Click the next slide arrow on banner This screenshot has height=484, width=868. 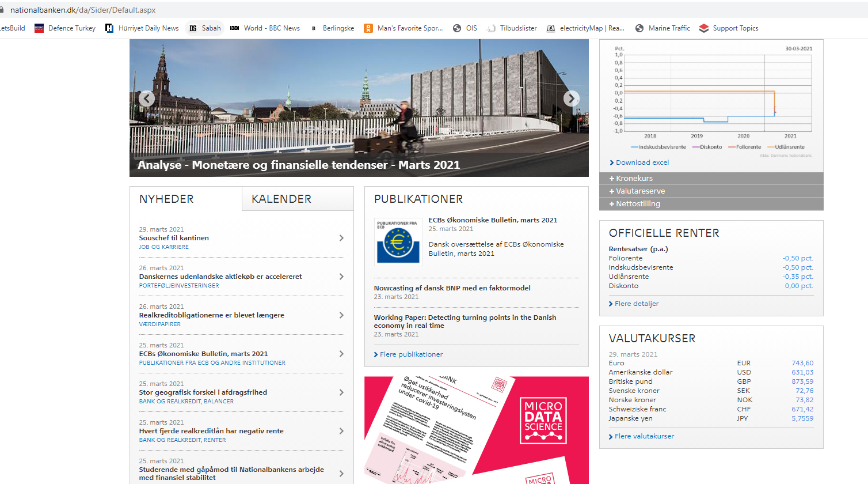[571, 99]
